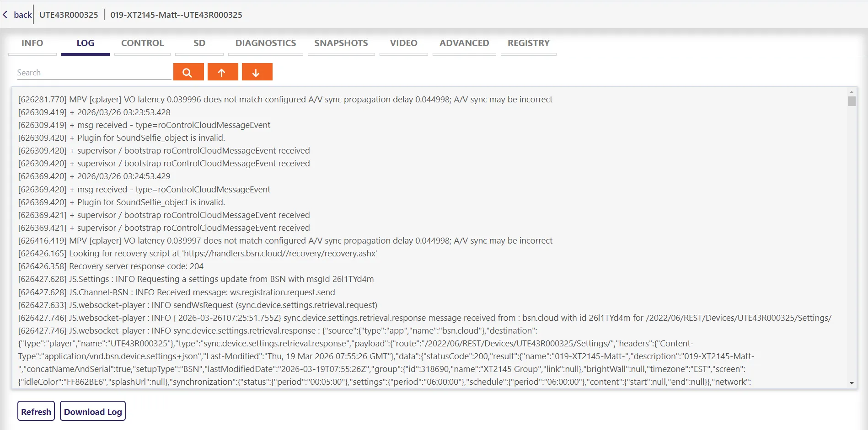
Task: Click log timestamp line 2026/03/26 03:24:53.429
Action: 94,176
